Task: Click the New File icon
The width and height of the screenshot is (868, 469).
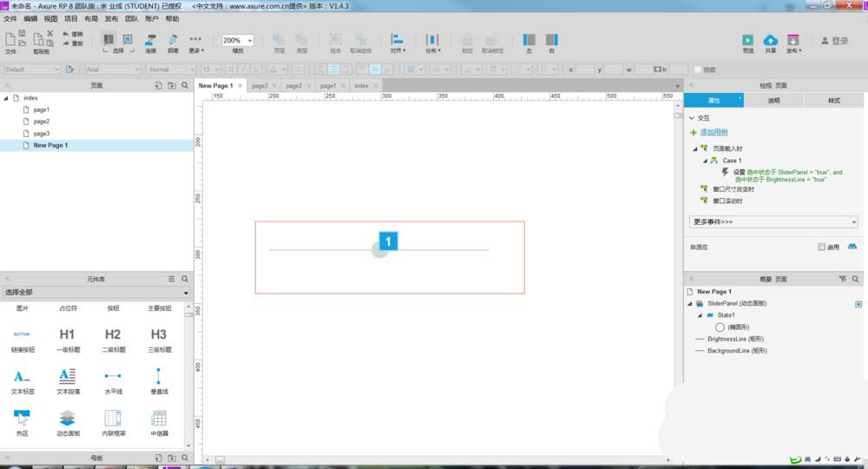Action: tap(10, 39)
